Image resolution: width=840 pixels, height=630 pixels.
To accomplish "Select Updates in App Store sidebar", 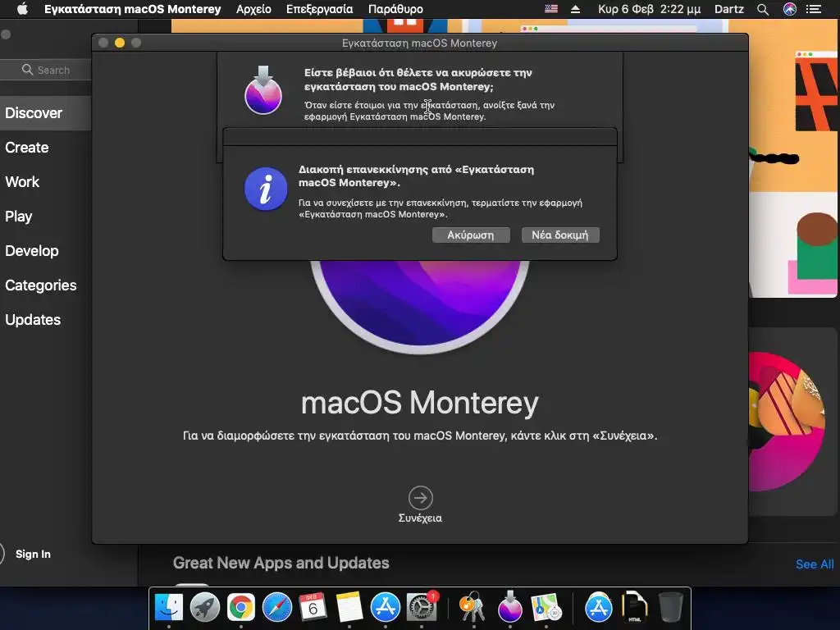I will click(33, 320).
